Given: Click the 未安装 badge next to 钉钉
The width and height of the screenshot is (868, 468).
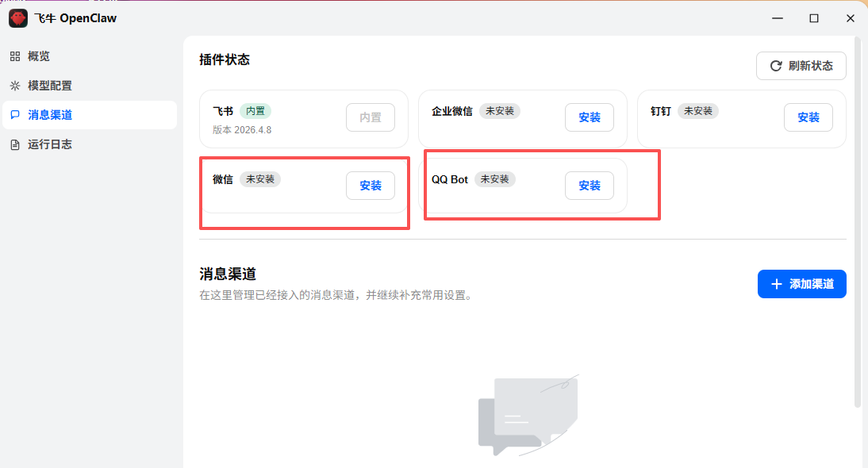Looking at the screenshot, I should (698, 111).
